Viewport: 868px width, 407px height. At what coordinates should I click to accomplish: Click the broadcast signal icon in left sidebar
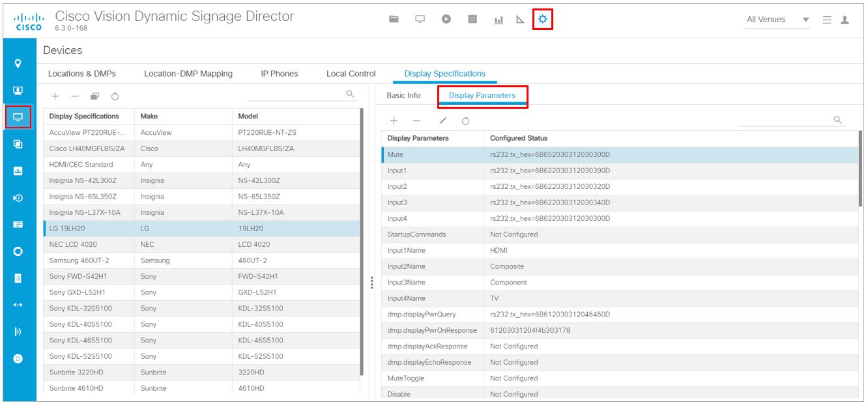coord(18,331)
